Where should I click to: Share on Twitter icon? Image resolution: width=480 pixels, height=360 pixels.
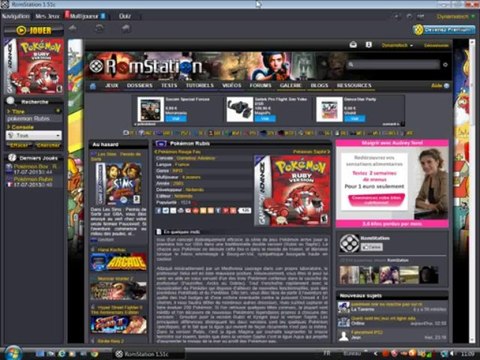tap(166, 211)
